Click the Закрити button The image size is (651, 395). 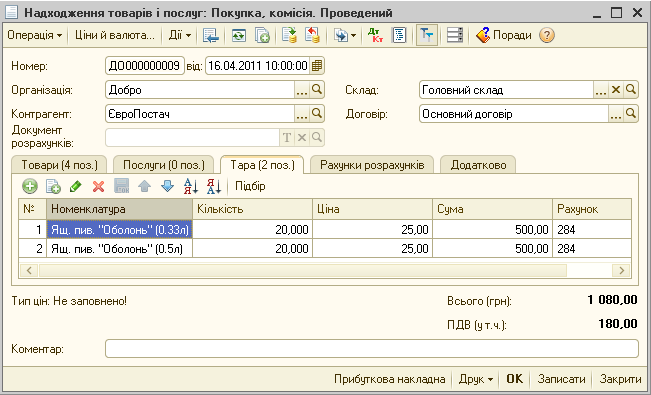tap(620, 379)
